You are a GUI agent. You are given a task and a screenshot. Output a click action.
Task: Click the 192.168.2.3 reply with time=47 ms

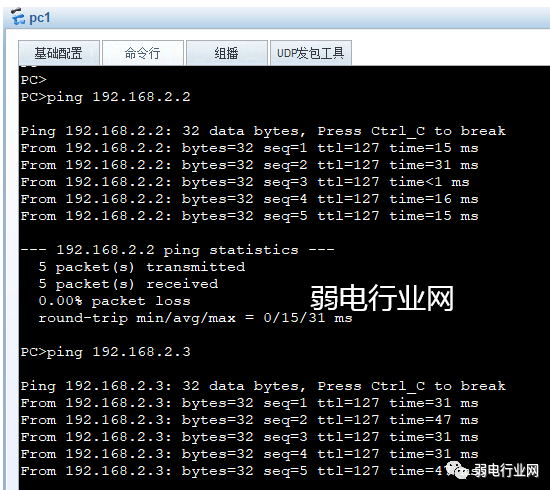tap(249, 420)
